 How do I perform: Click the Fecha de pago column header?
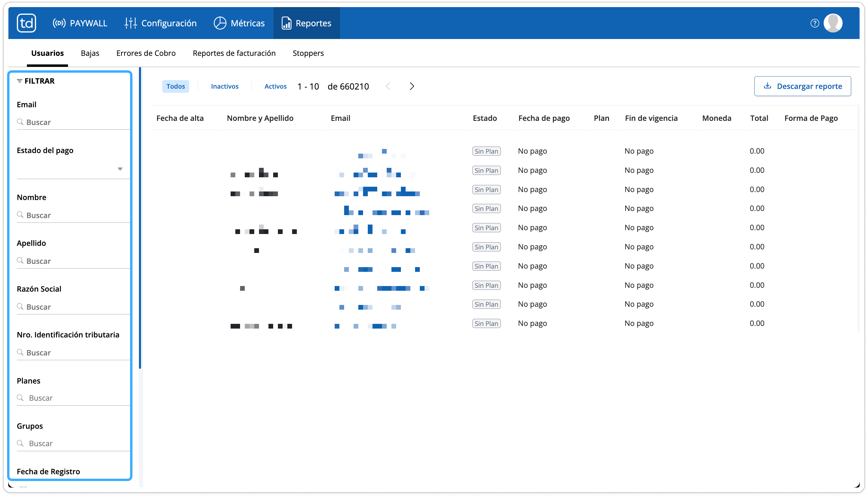pos(544,118)
